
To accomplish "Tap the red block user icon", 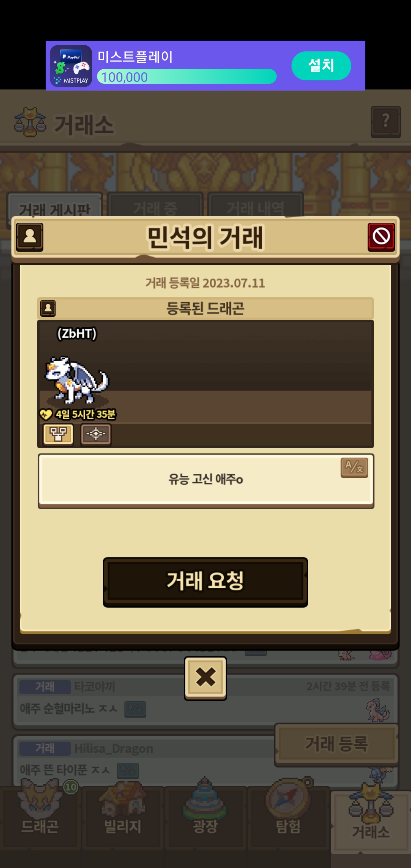I will 381,237.
